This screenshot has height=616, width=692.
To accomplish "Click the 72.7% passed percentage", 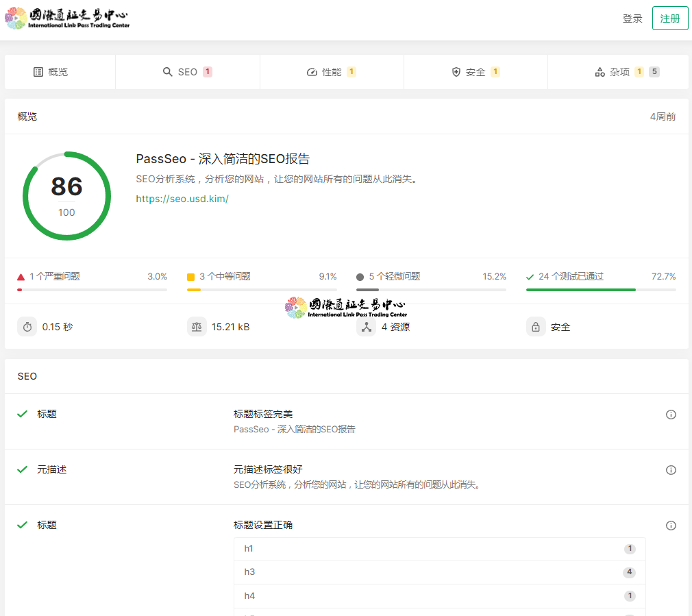I will (x=664, y=277).
